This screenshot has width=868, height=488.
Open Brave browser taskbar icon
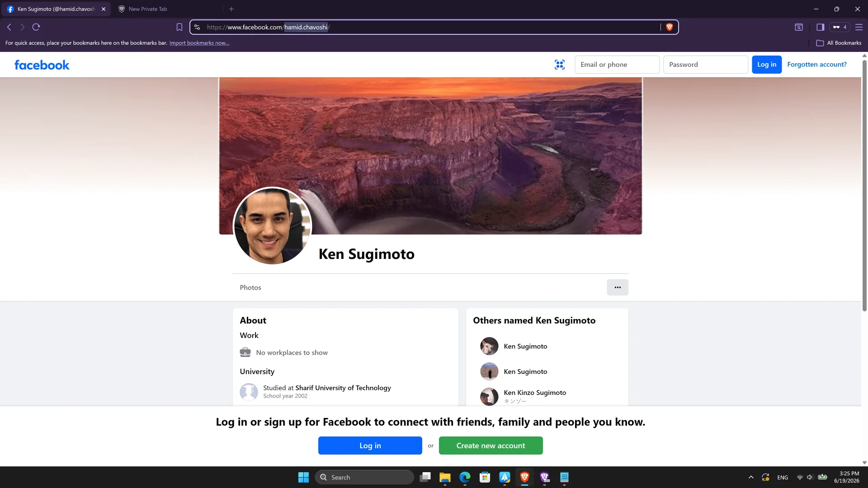tap(524, 477)
